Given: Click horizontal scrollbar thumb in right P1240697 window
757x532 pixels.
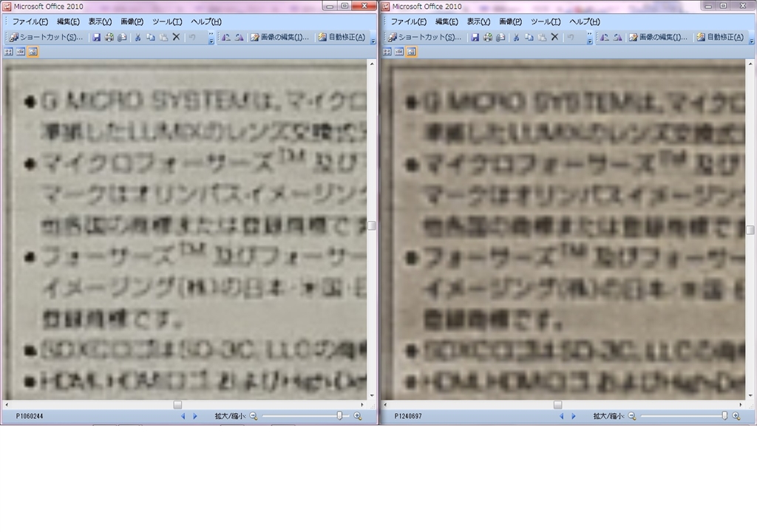Looking at the screenshot, I should (557, 405).
